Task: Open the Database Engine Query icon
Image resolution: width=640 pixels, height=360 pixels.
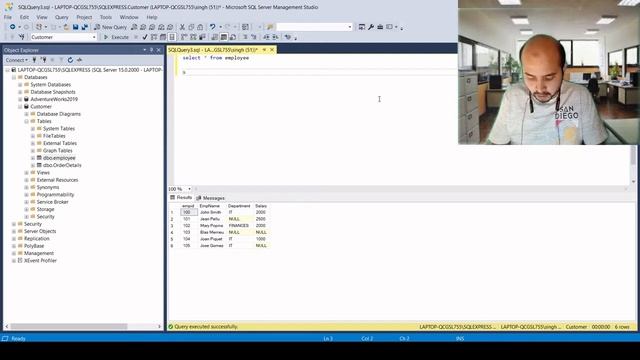Action: (134, 27)
